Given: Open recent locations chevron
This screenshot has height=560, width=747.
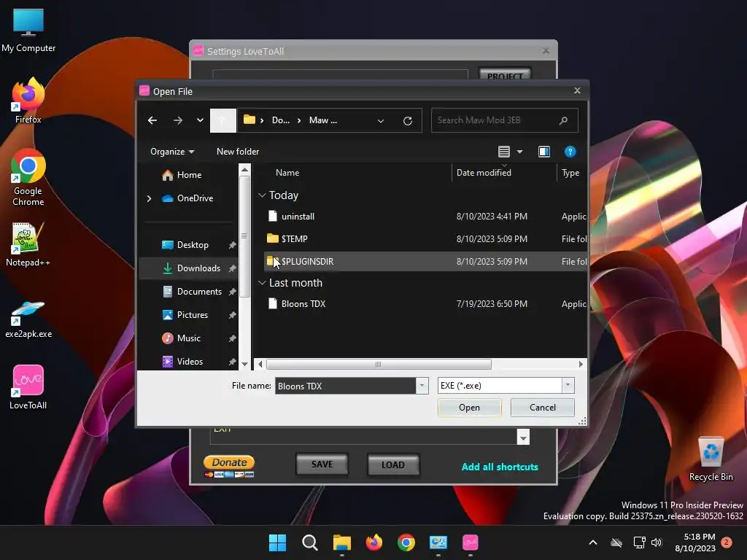Looking at the screenshot, I should click(x=200, y=120).
